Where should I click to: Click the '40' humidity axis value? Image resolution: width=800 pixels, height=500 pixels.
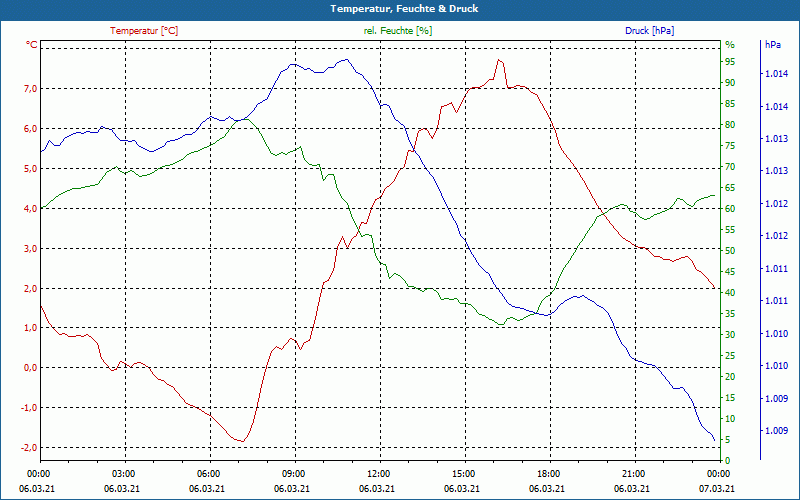click(730, 293)
